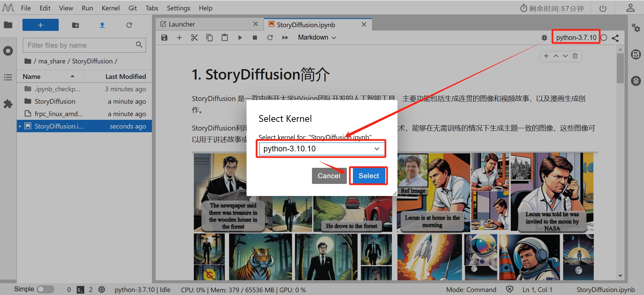Viewport: 644px width, 295px height.
Task: Click the restart kernel icon in toolbar
Action: click(270, 38)
